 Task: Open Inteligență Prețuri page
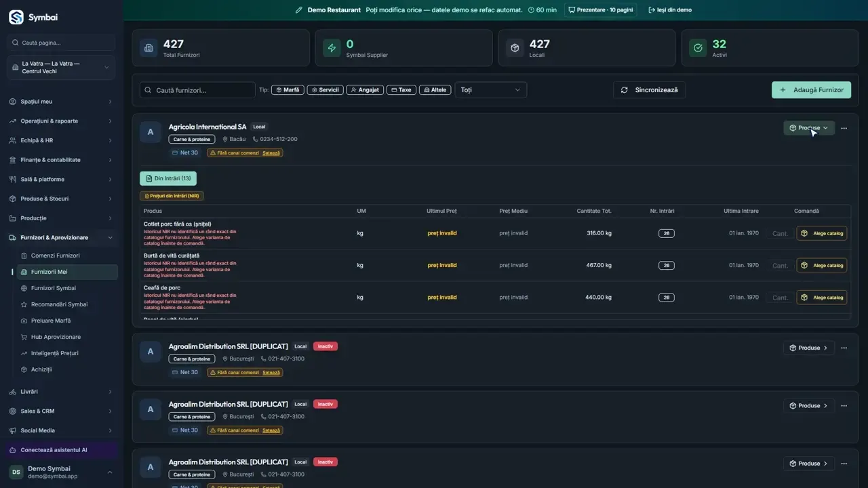(66, 353)
